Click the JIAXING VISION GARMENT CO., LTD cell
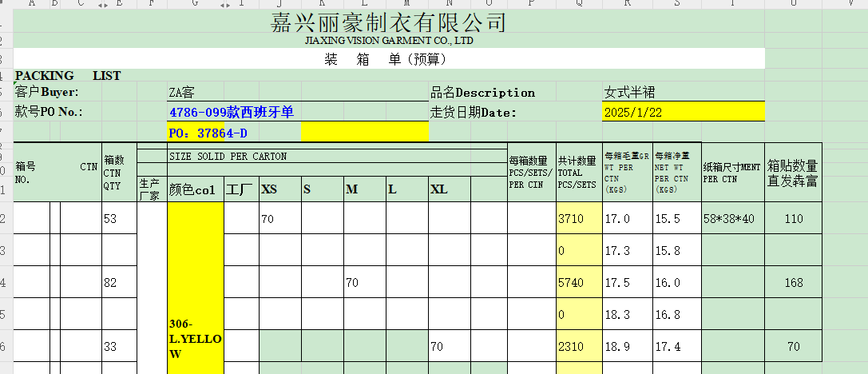This screenshot has width=868, height=374. click(x=389, y=40)
